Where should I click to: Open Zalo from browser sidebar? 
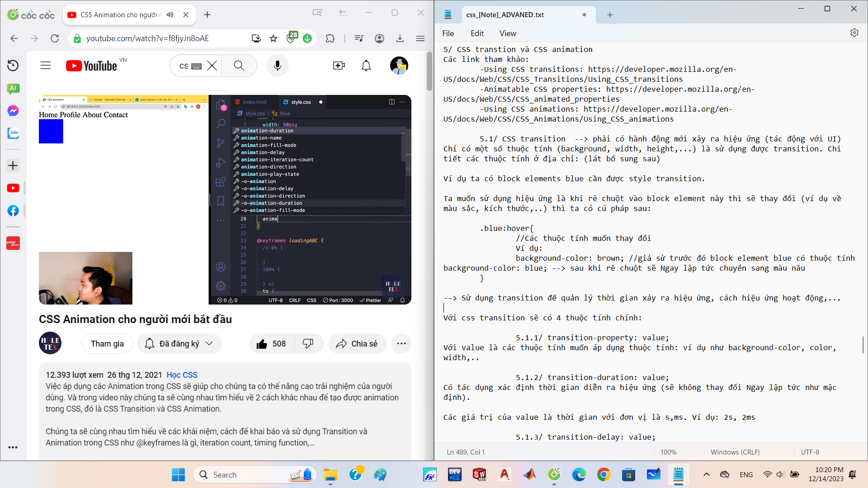pyautogui.click(x=13, y=133)
